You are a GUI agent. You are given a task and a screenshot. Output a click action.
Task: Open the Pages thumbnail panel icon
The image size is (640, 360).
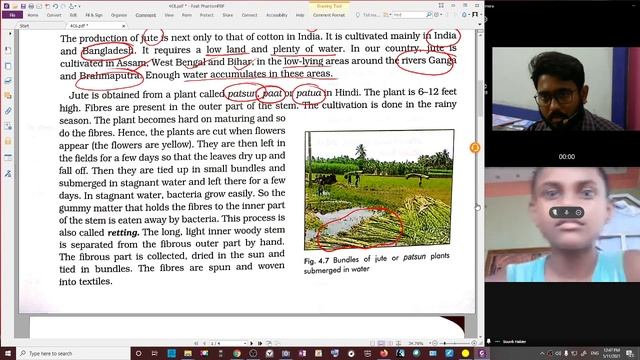pyautogui.click(x=8, y=66)
